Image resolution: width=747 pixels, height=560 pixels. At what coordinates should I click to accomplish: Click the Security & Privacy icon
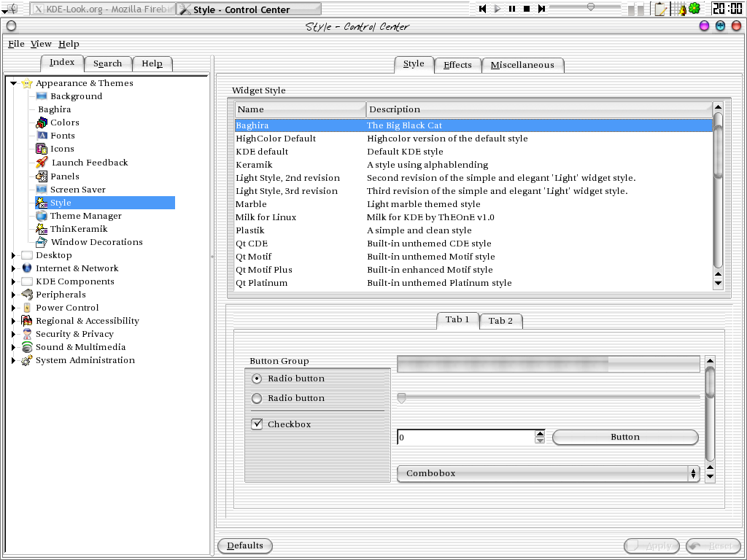pos(27,334)
